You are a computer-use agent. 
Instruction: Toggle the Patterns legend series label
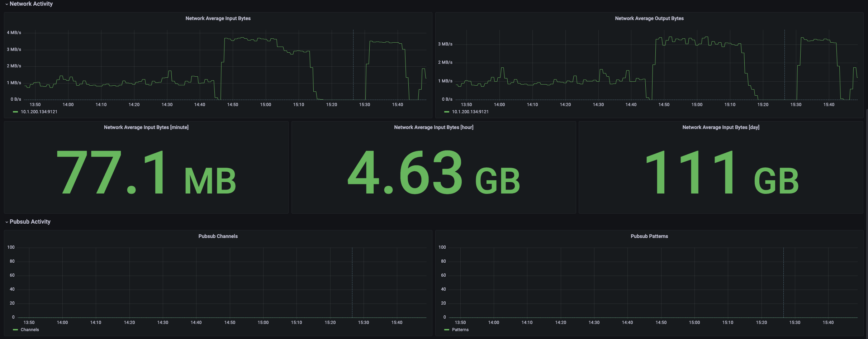[460, 330]
